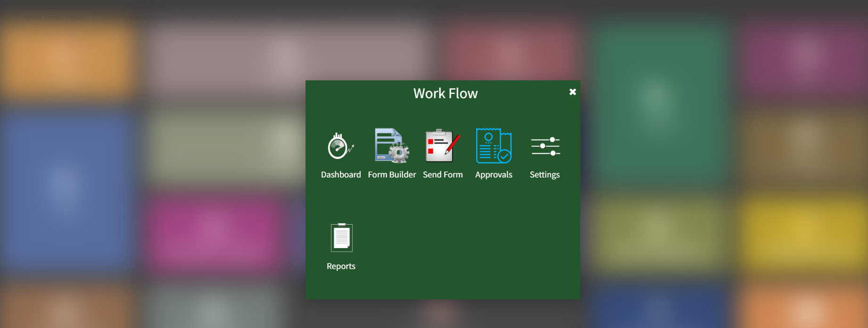Open the Settings sliders icon
868x328 pixels.
point(545,146)
